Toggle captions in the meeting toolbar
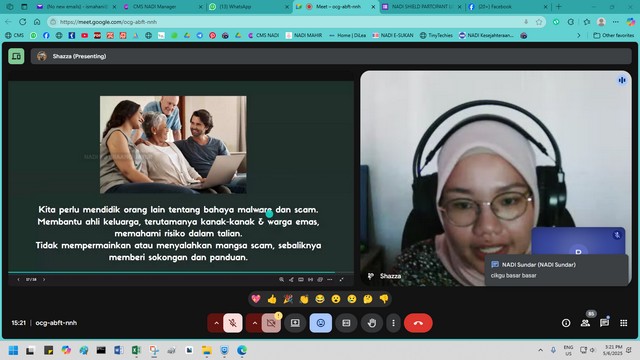 [x=346, y=323]
